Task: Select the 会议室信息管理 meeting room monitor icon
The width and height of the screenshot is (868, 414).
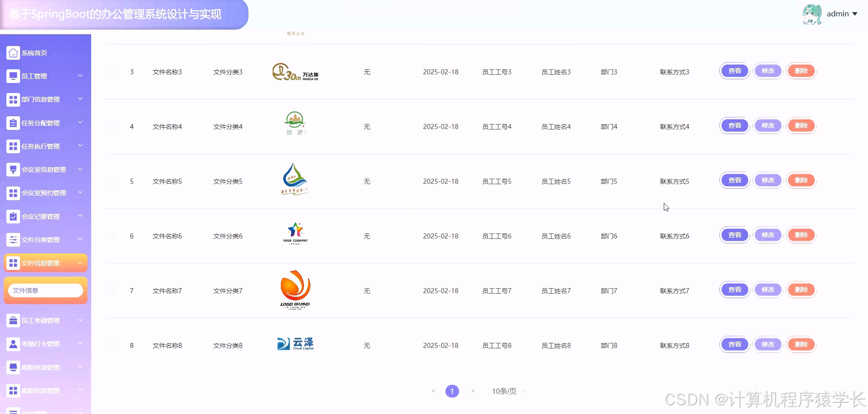Action: point(13,169)
